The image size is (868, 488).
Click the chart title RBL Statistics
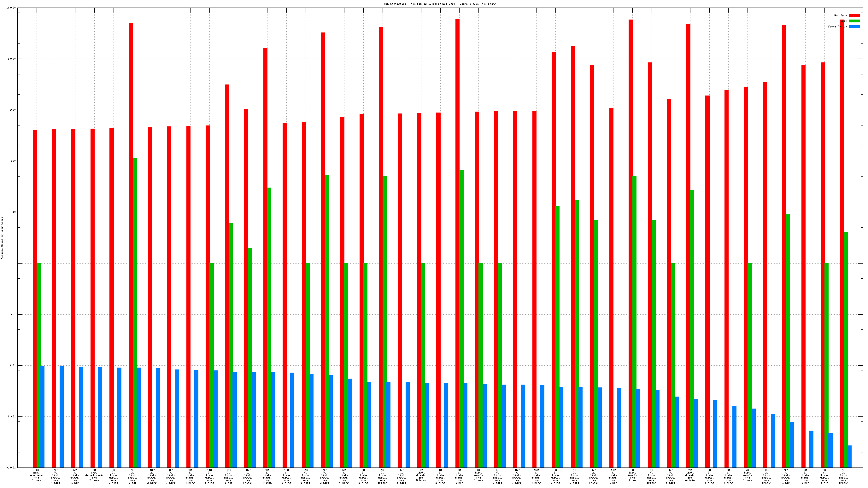click(x=440, y=4)
